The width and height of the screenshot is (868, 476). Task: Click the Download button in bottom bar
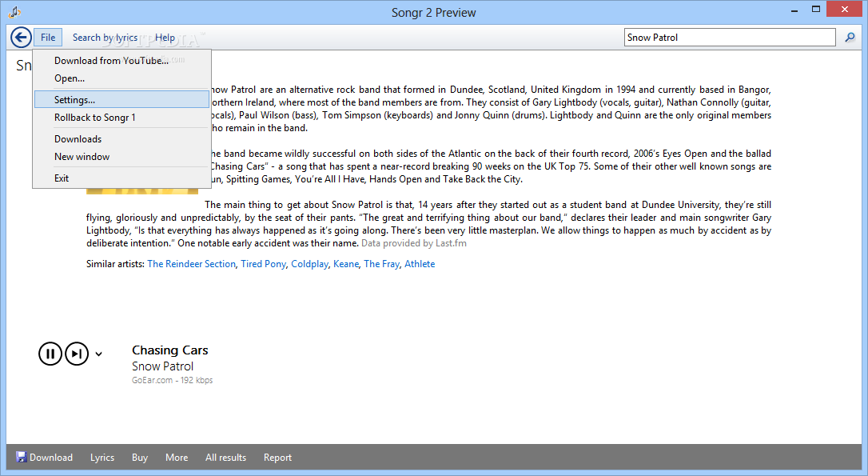coord(44,457)
